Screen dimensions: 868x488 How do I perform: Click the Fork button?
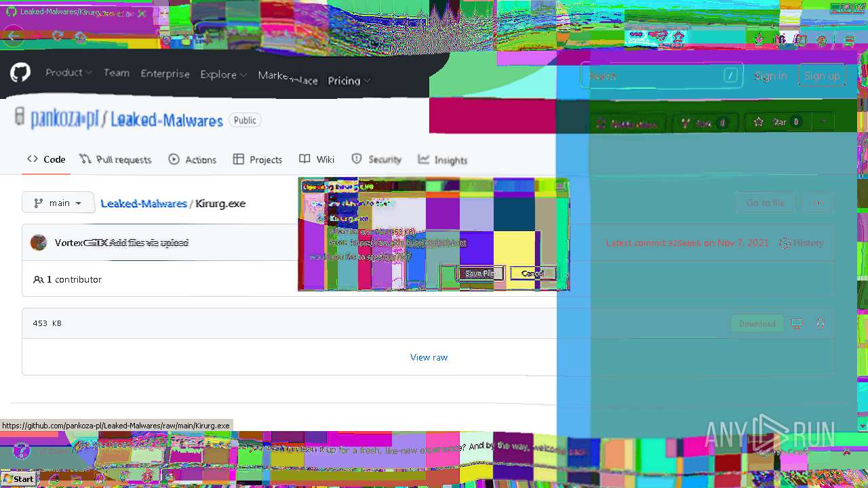(705, 123)
